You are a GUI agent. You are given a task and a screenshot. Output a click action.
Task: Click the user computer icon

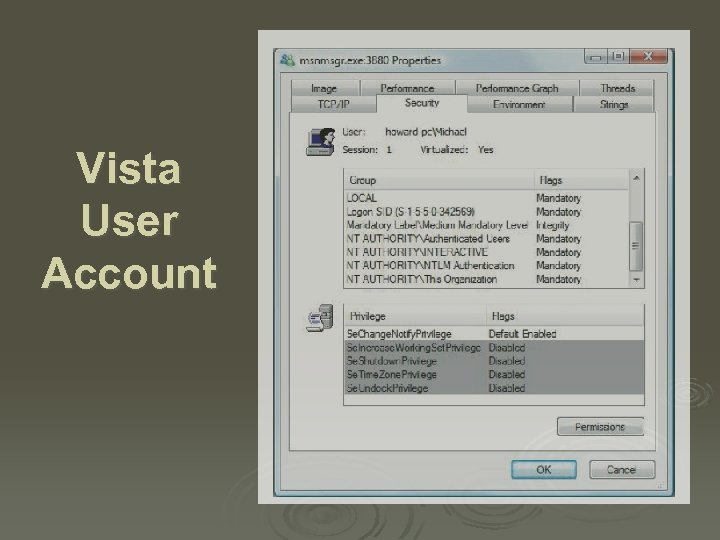click(321, 142)
